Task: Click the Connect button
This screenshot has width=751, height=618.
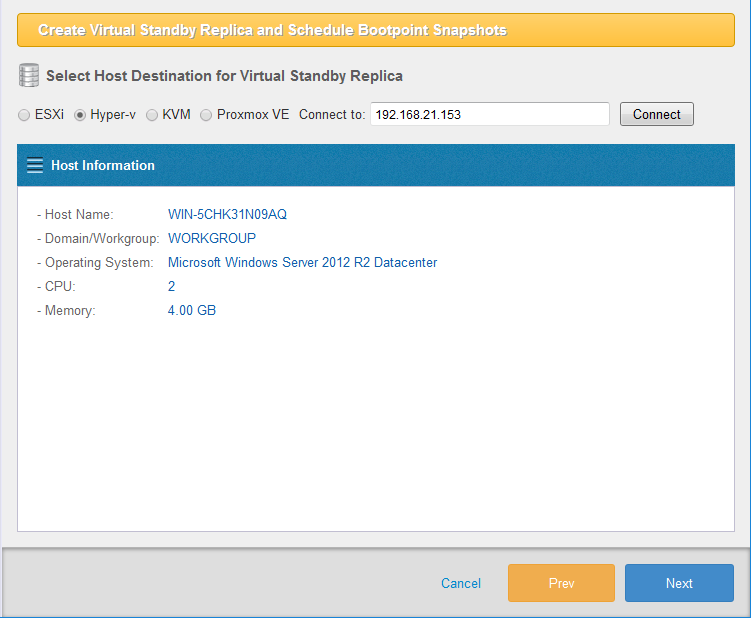Action: [x=657, y=114]
